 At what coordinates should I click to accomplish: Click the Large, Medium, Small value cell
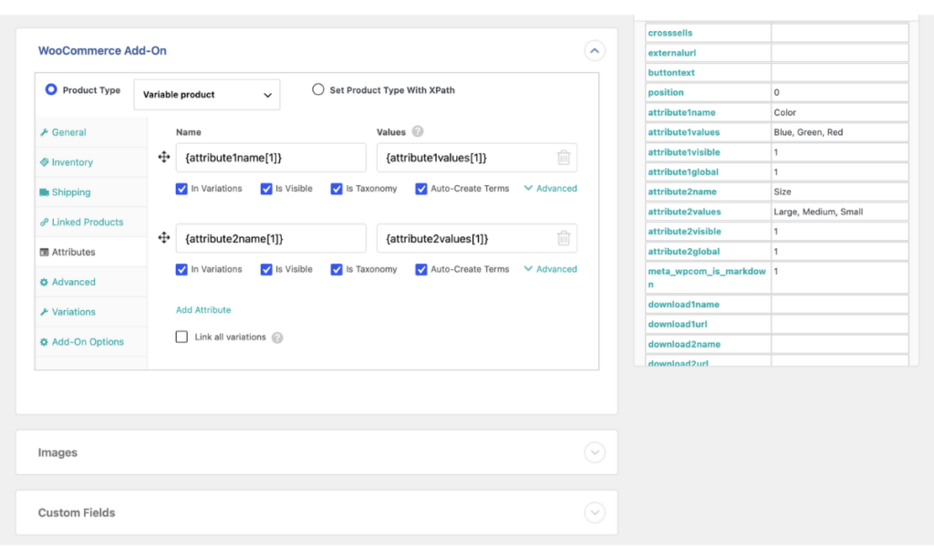tap(840, 212)
